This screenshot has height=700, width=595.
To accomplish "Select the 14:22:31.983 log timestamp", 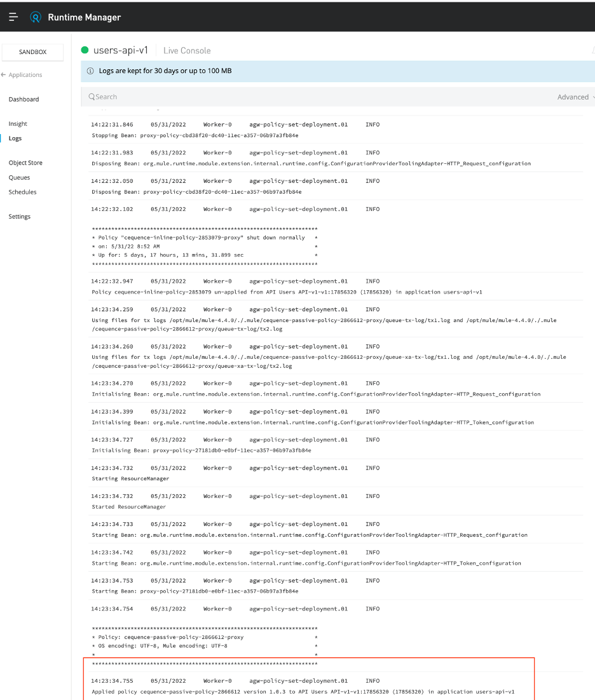I will click(x=112, y=152).
